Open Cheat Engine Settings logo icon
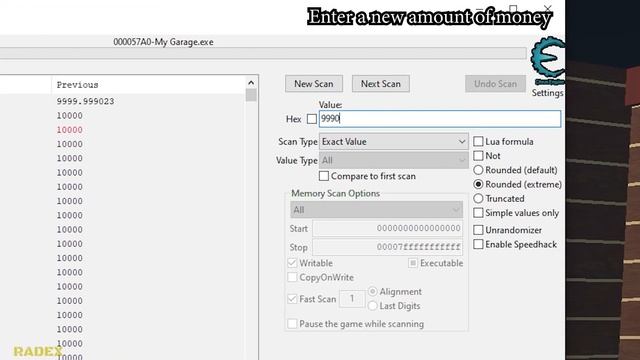The height and width of the screenshot is (360, 640). point(547,61)
